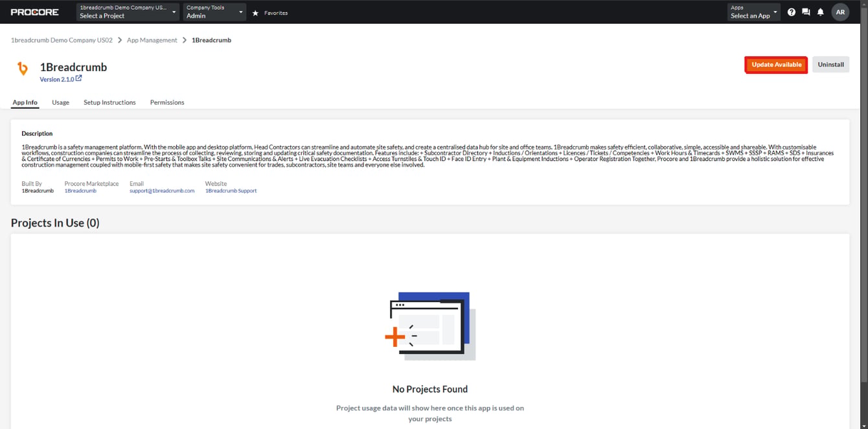
Task: Switch to the Permissions tab
Action: [167, 102]
